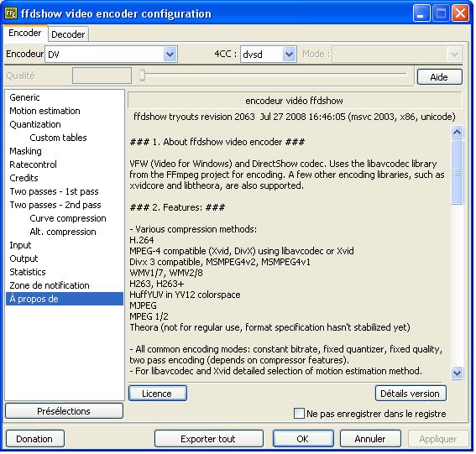
Task: Switch to the Decoder tab
Action: (x=68, y=34)
